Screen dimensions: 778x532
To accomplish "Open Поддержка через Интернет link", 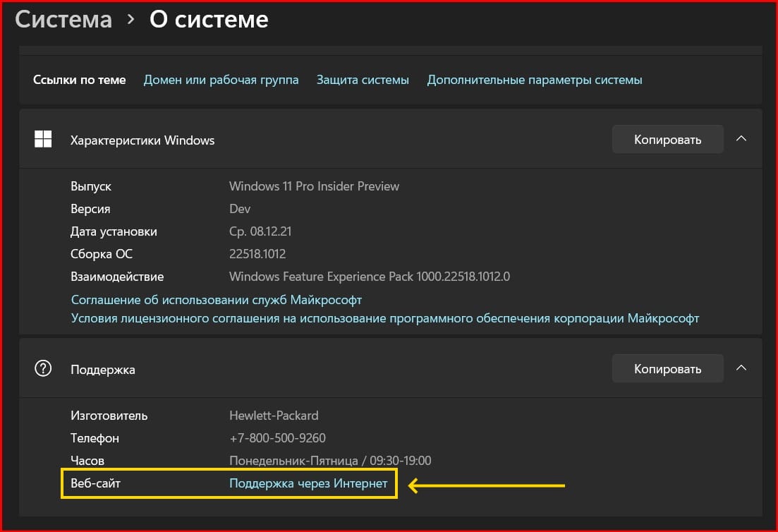I will tap(308, 483).
